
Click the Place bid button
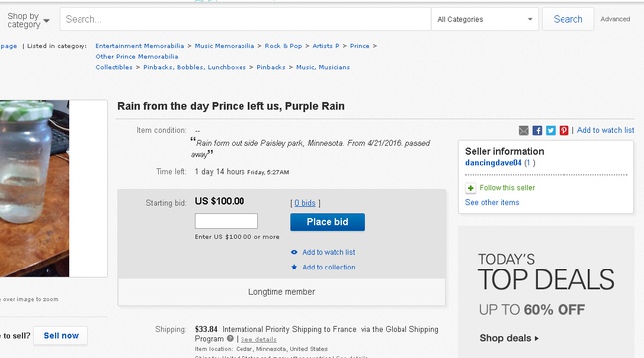[x=327, y=222]
